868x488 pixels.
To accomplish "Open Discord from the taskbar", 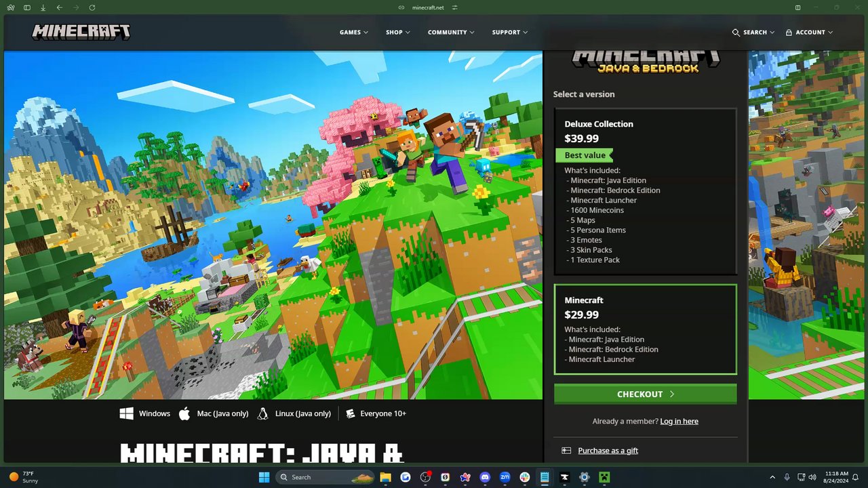I will tap(485, 477).
